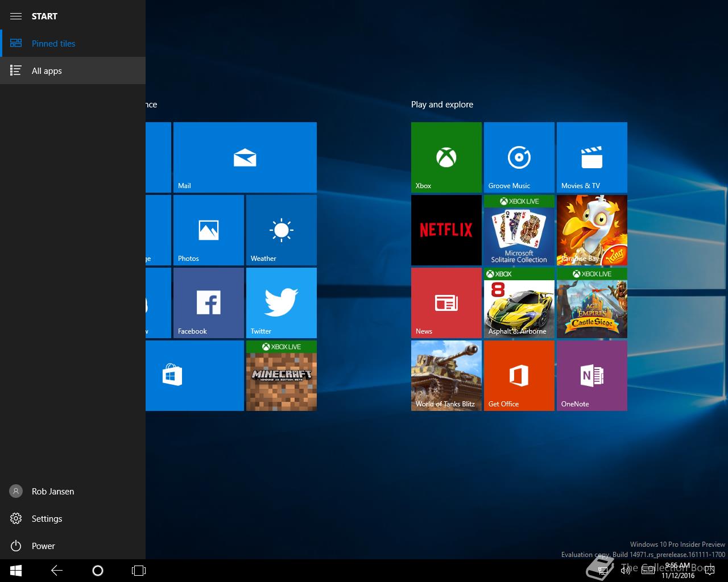Launch the Photos tile
Viewport: 728px width, 582px height.
coord(209,230)
